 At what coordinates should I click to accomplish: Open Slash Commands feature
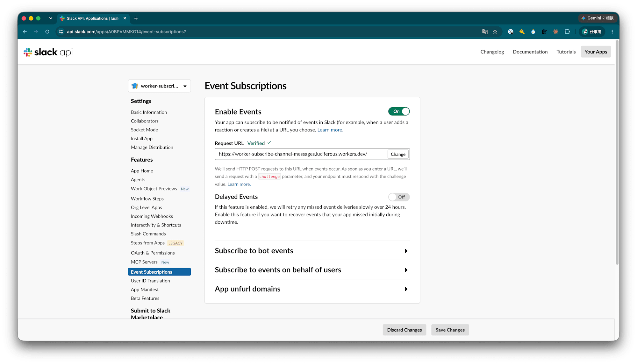tap(148, 234)
